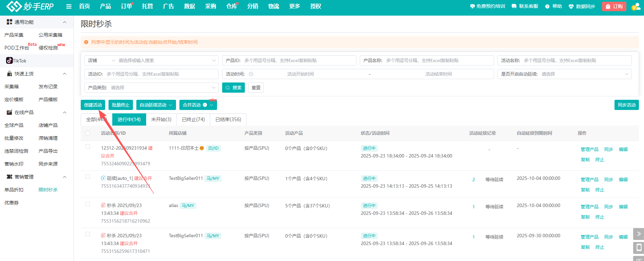Open the TikTok icon entry in sidebar
Screen dimensions: 644x261
tap(9, 61)
